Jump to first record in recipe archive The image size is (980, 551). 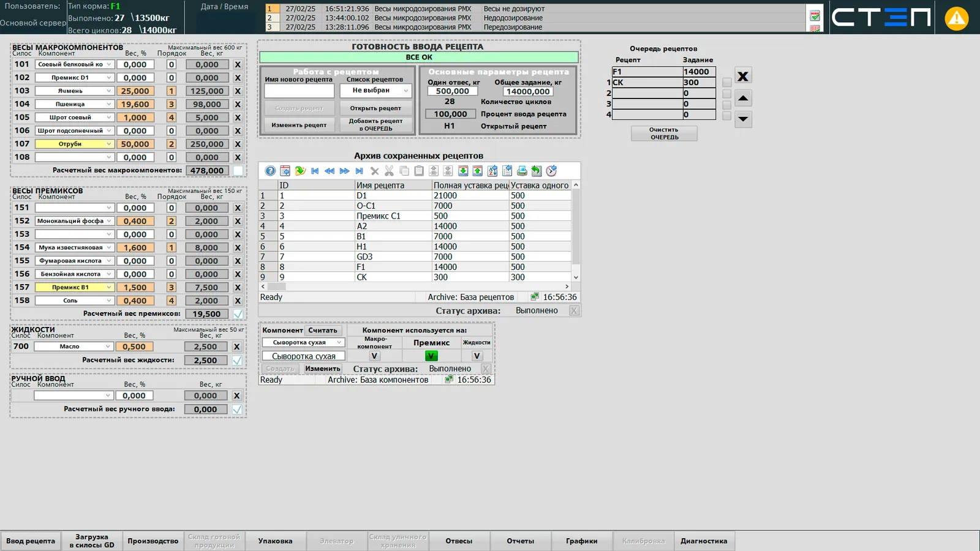click(315, 171)
